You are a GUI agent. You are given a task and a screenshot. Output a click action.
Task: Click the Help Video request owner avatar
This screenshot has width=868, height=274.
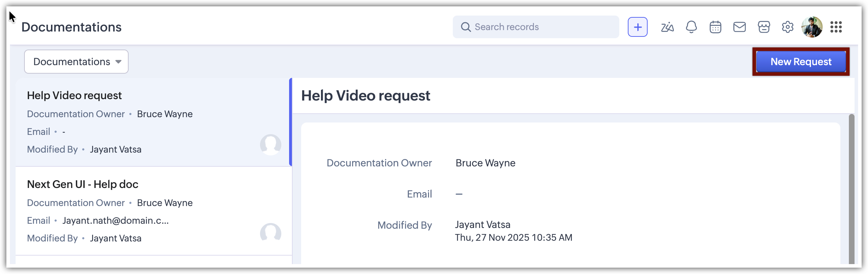(x=271, y=144)
